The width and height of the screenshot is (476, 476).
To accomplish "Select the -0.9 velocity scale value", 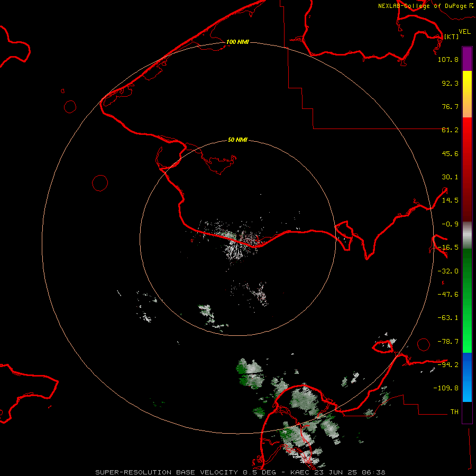I will point(450,224).
